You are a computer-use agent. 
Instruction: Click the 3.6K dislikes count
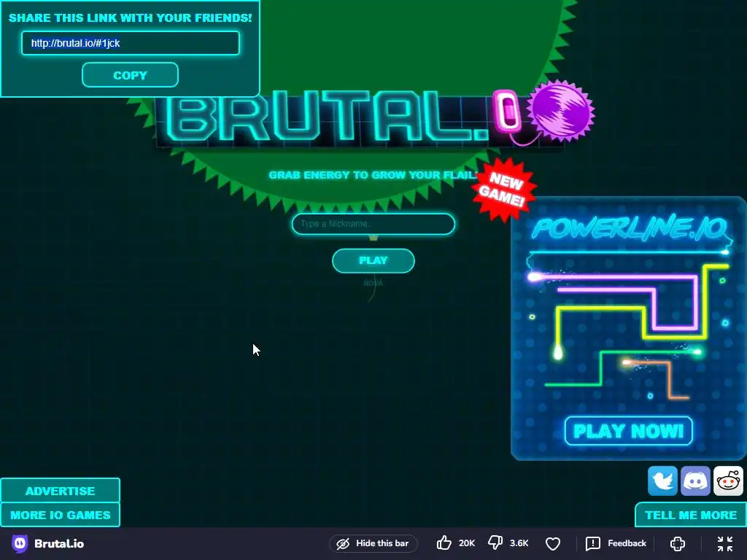coord(519,543)
